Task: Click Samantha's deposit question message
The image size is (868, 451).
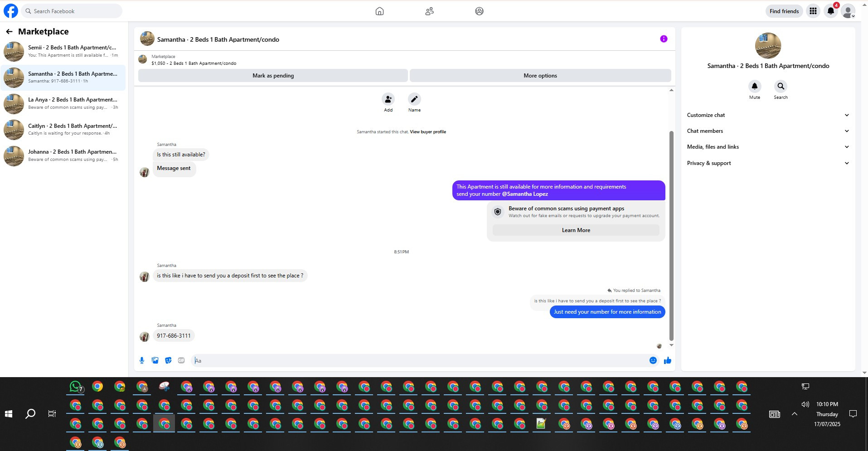Action: 230,276
